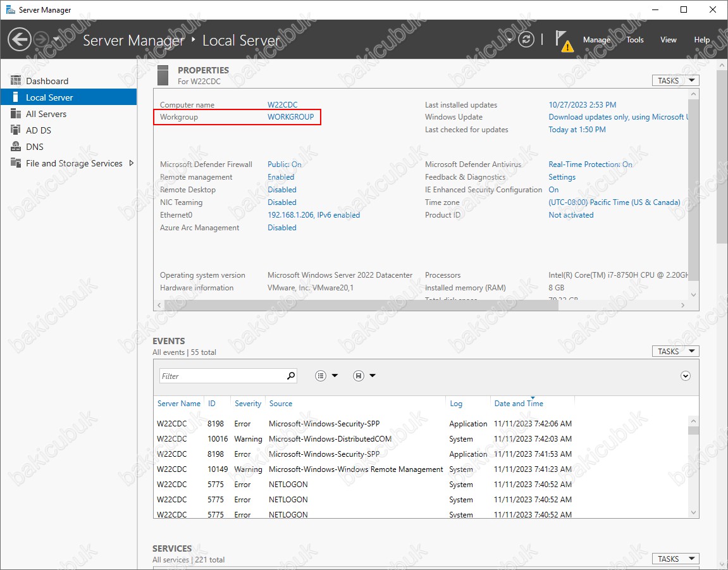The height and width of the screenshot is (570, 728).
Task: Click Download updates only link
Action: [618, 117]
